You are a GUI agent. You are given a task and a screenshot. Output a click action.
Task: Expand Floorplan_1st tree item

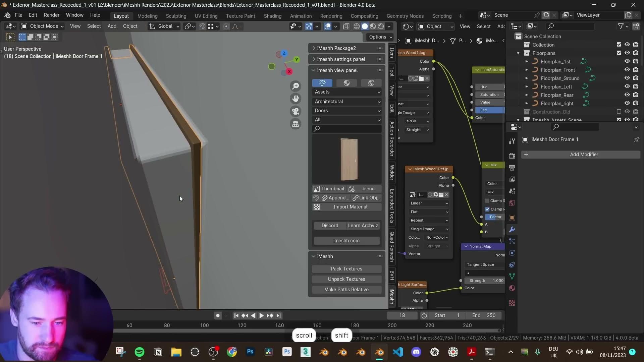pos(527,61)
